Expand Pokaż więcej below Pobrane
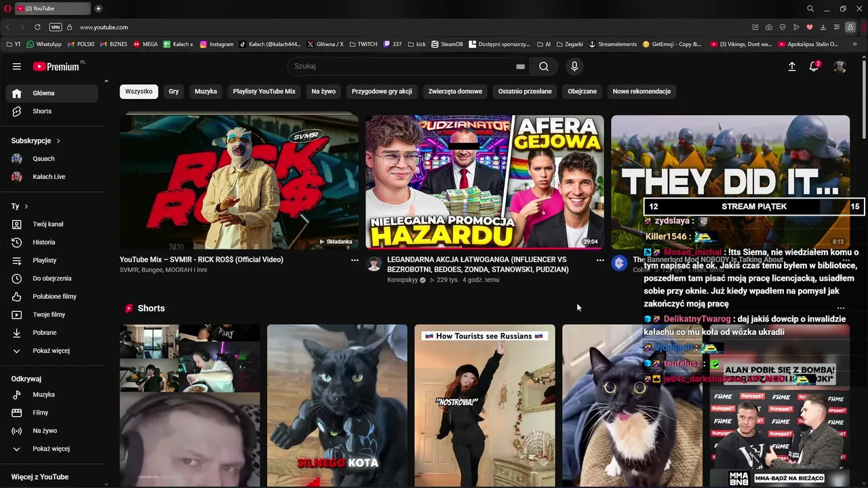 pyautogui.click(x=52, y=351)
